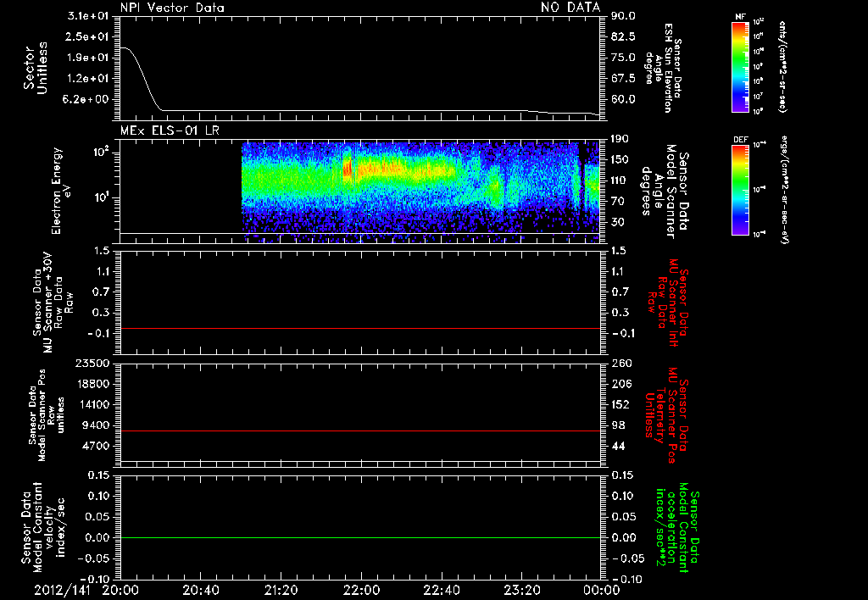Click the '1.9e+01' sector tick label
Viewport: 868px width, 600px height.
pyautogui.click(x=88, y=58)
